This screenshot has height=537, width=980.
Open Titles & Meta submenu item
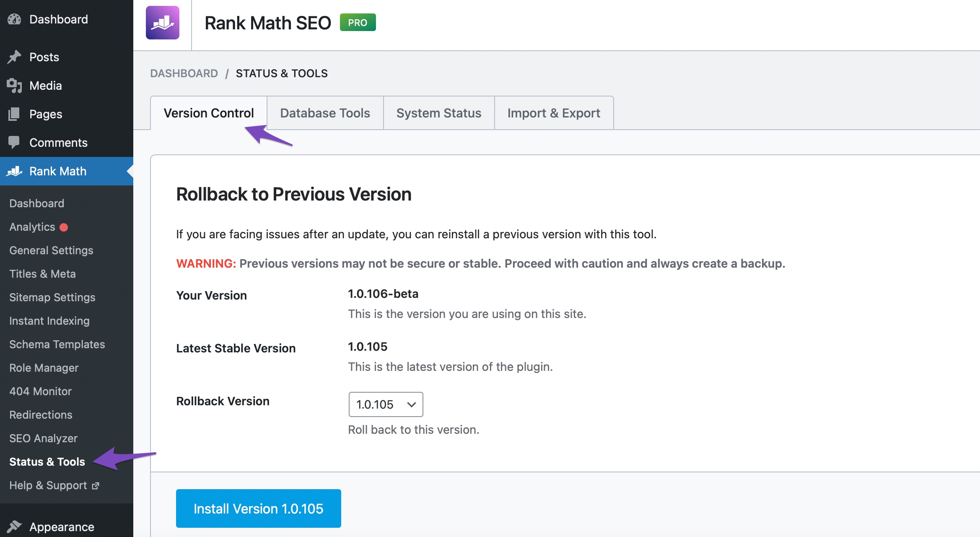[42, 274]
